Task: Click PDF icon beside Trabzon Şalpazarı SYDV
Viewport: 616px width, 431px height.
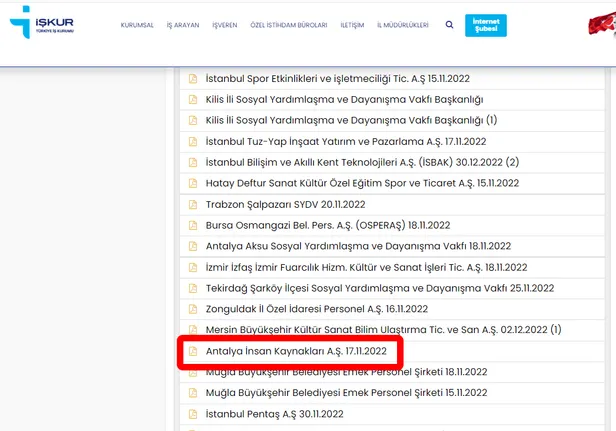Action: (194, 204)
